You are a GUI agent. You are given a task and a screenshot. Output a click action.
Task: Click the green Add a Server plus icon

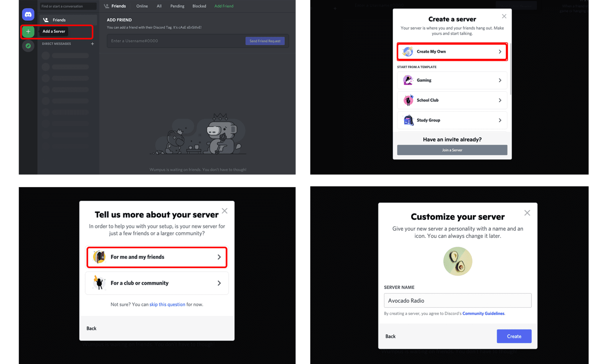pos(28,32)
